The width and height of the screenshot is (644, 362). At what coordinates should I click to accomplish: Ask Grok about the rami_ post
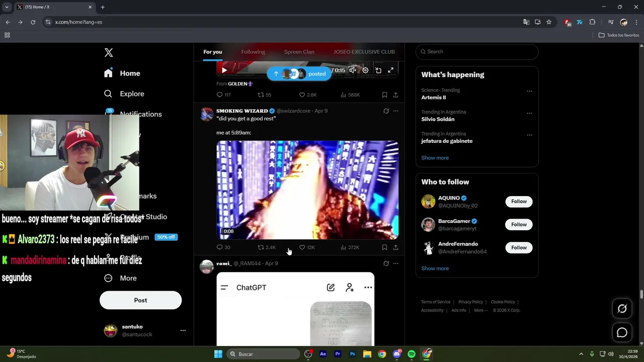pyautogui.click(x=386, y=263)
